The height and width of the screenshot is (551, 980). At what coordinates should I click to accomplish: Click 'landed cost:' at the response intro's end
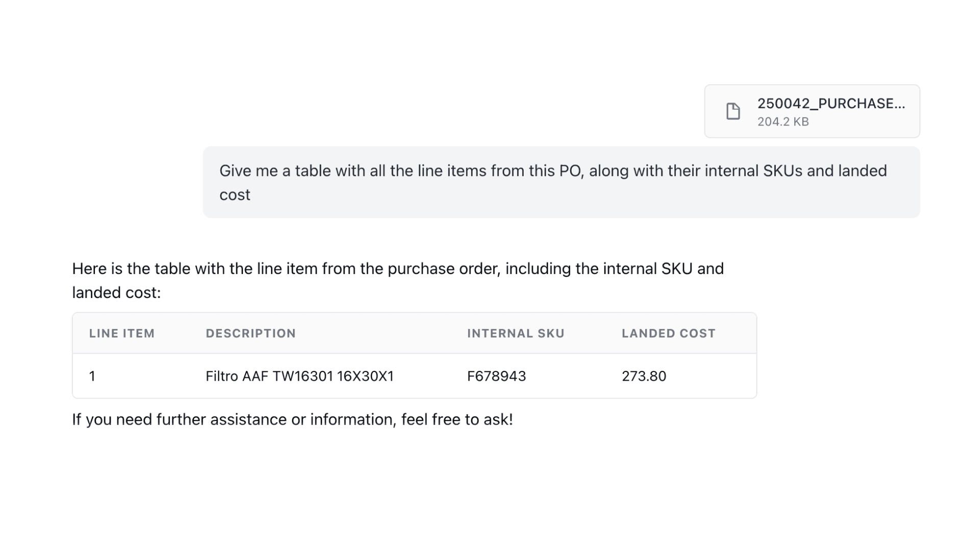pyautogui.click(x=116, y=293)
